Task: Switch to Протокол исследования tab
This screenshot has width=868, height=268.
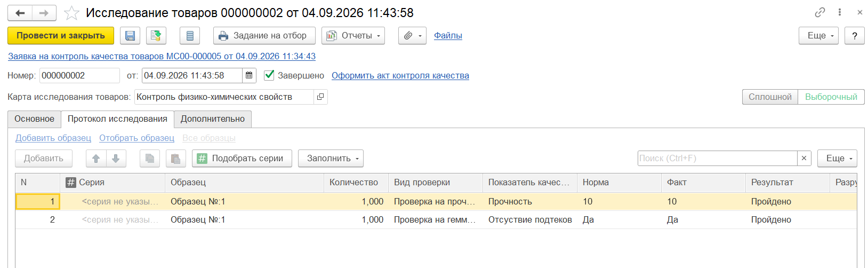Action: click(x=117, y=119)
